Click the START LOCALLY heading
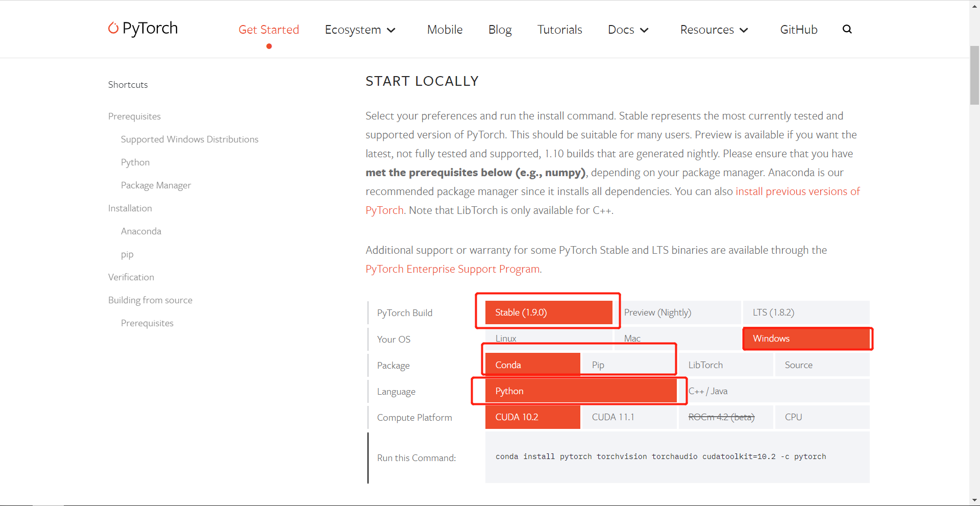The height and width of the screenshot is (506, 980). pyautogui.click(x=422, y=81)
